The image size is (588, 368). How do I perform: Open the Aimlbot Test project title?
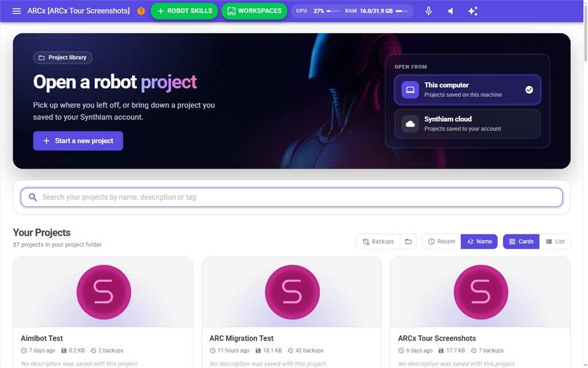coord(41,338)
